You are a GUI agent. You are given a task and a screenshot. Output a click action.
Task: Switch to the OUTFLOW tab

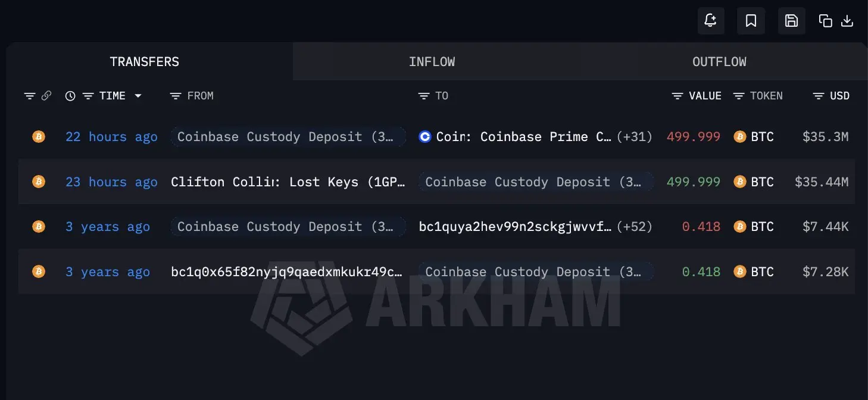719,62
